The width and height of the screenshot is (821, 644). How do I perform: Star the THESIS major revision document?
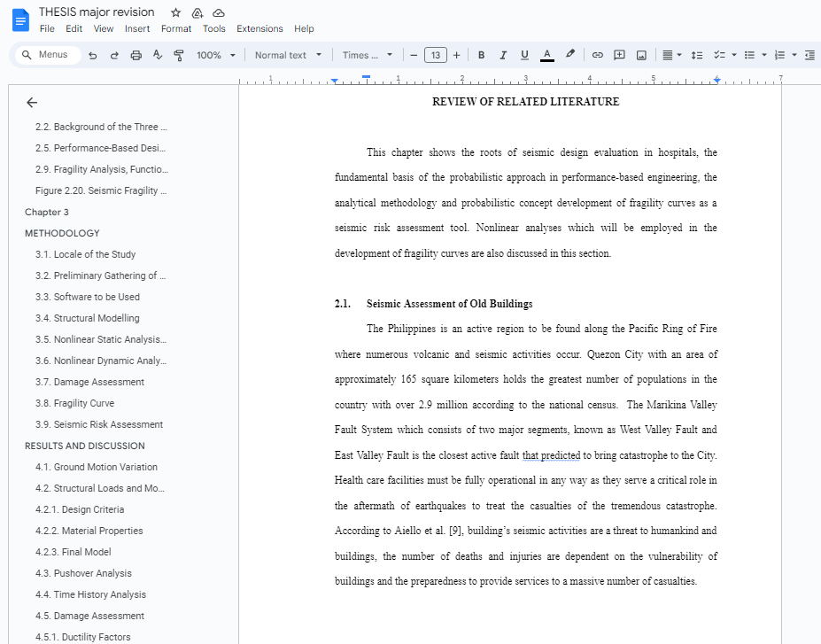tap(176, 12)
